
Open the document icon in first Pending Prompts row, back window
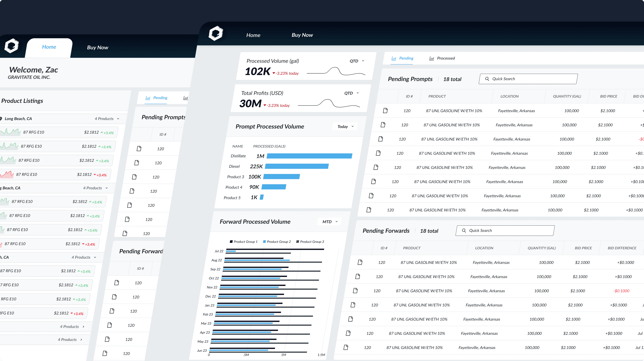pos(139,149)
